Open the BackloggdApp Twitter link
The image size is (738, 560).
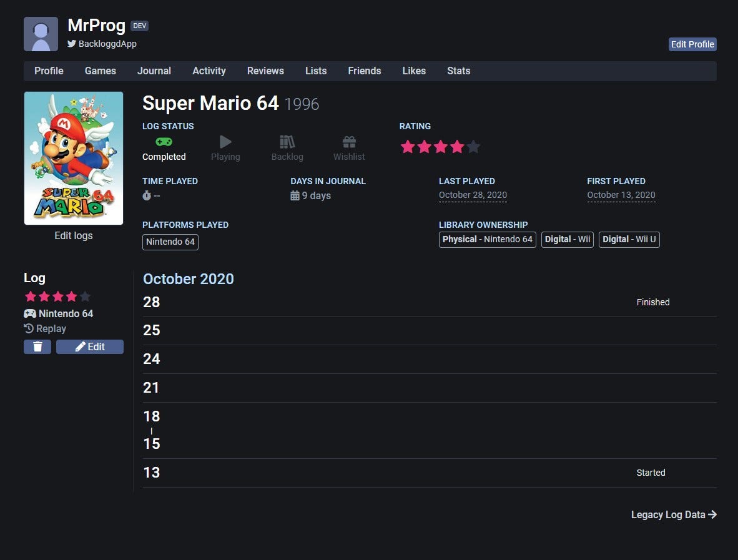(x=107, y=44)
